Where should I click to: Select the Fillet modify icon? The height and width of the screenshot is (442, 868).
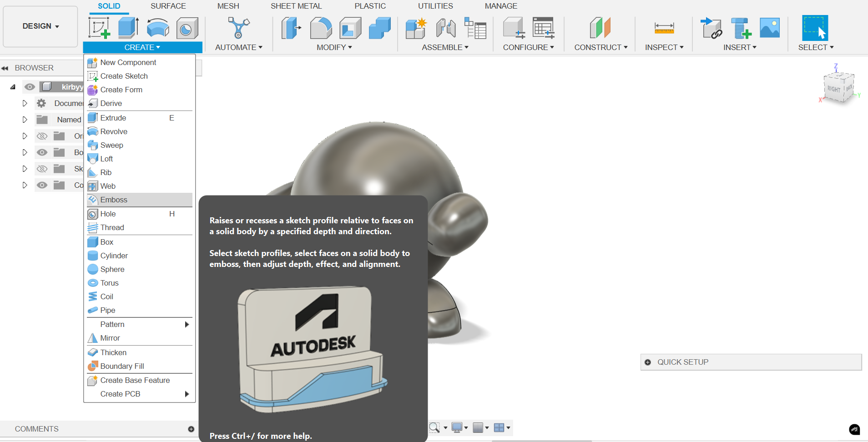pyautogui.click(x=321, y=28)
